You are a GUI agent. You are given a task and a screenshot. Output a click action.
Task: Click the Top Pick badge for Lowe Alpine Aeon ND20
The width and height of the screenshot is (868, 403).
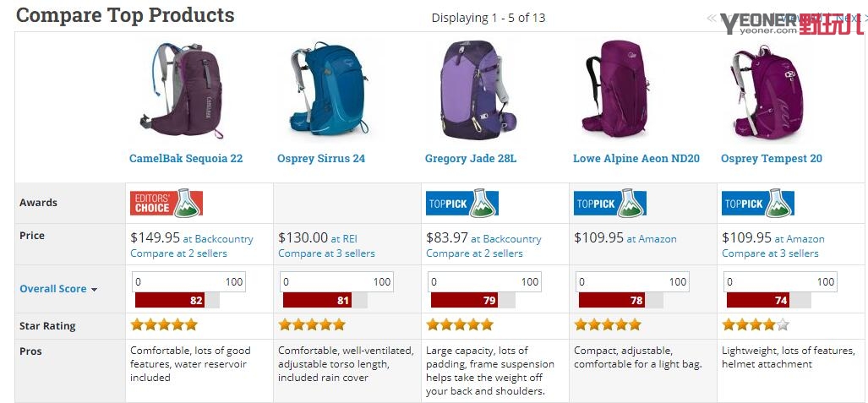[x=609, y=204]
